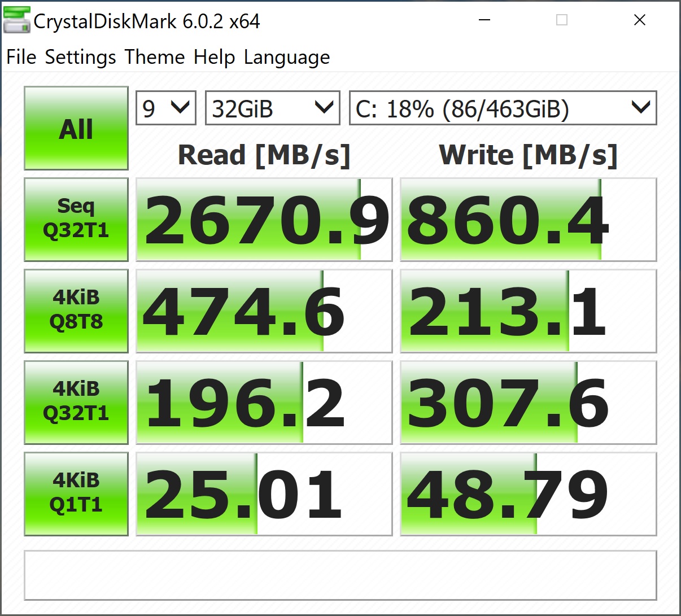Select the 4KiB Q1T1 write result 48.79
The width and height of the screenshot is (681, 616).
coord(529,494)
